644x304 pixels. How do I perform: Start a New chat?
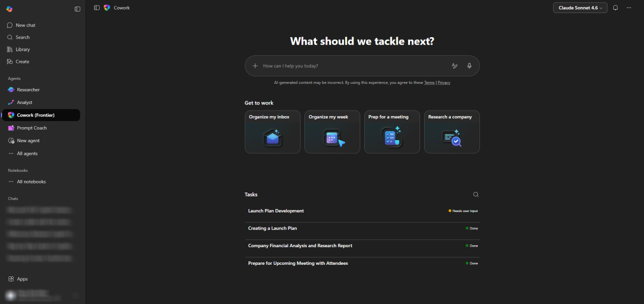(x=25, y=25)
